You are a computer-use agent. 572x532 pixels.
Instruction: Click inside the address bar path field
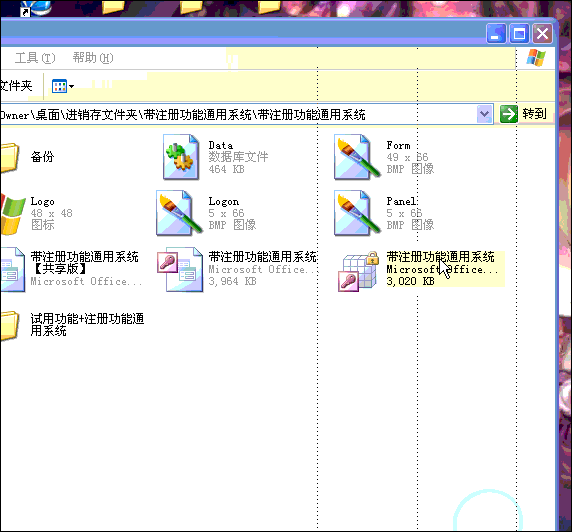pos(238,115)
